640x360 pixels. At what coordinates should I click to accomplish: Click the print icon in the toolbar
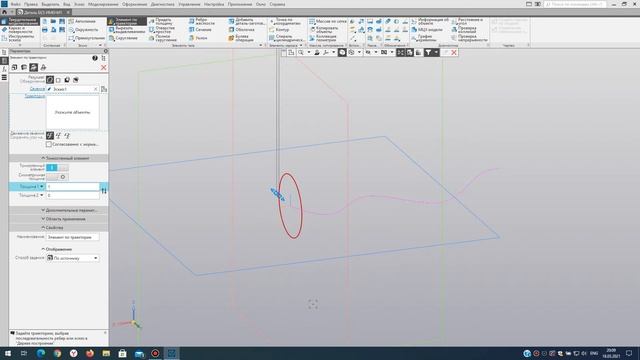pyautogui.click(x=45, y=30)
